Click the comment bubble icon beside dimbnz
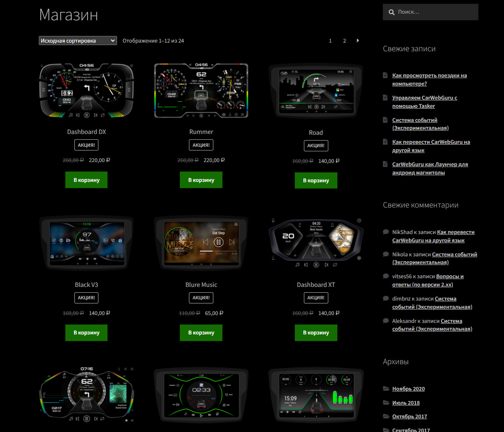The image size is (504, 432). (x=386, y=298)
